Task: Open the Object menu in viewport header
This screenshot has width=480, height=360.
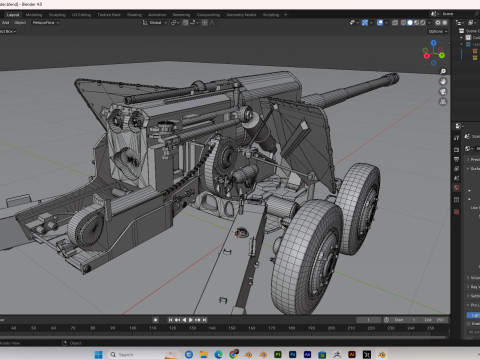Action: 20,23
